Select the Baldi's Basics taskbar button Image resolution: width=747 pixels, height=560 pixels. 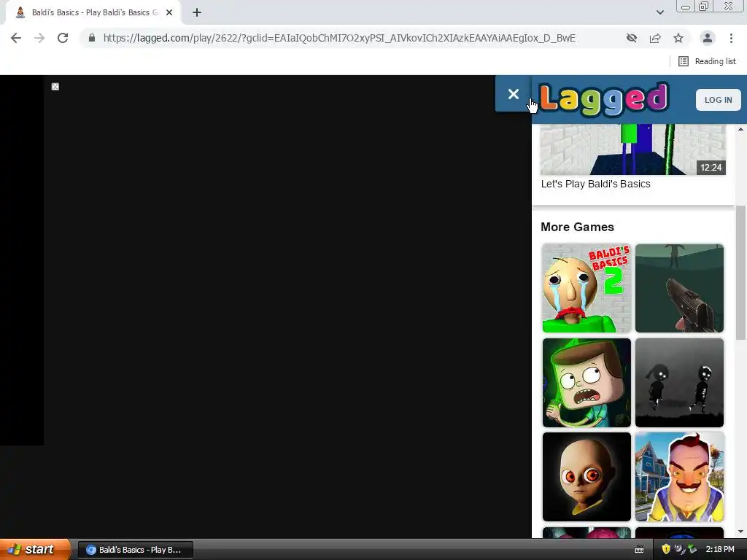click(x=135, y=550)
